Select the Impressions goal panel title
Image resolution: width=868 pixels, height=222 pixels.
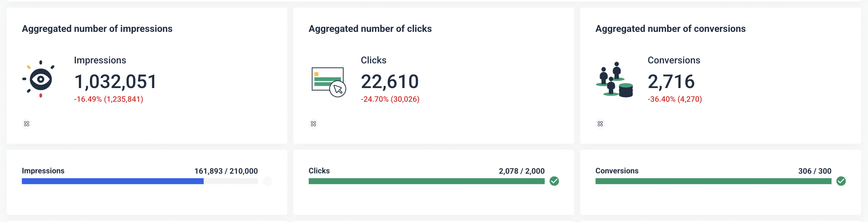point(43,170)
